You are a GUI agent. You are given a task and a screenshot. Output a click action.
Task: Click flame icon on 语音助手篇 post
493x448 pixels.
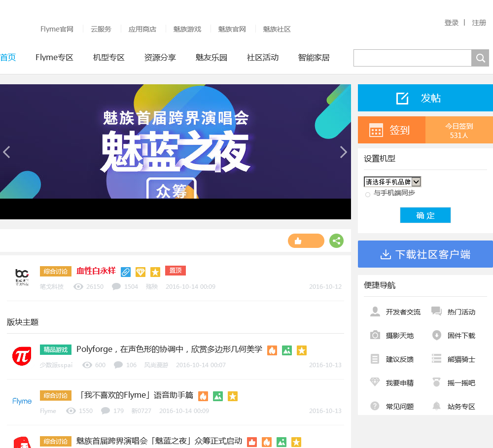tap(203, 396)
